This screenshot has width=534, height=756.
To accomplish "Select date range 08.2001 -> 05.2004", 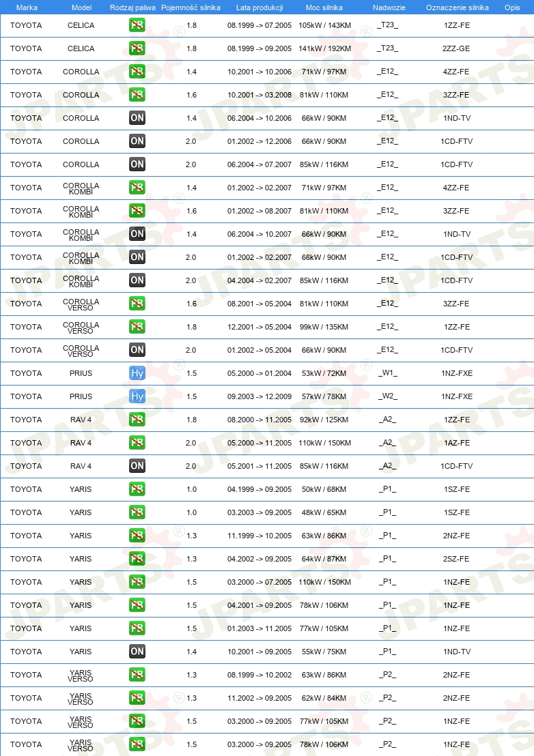I will coord(259,304).
